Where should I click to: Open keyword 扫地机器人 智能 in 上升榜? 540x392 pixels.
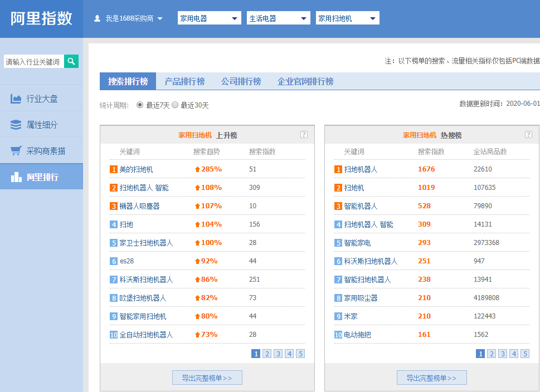coord(144,188)
